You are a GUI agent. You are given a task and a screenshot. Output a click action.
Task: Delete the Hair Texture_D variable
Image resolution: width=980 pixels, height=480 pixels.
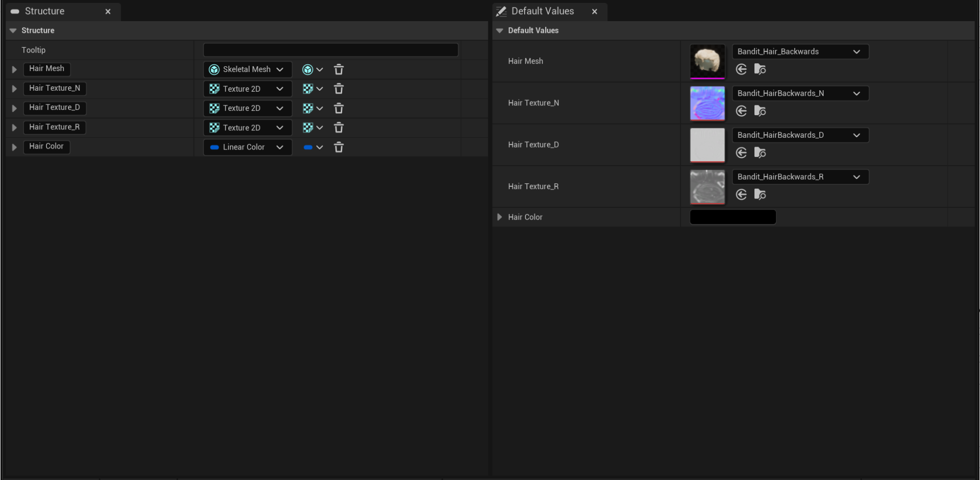(x=339, y=108)
